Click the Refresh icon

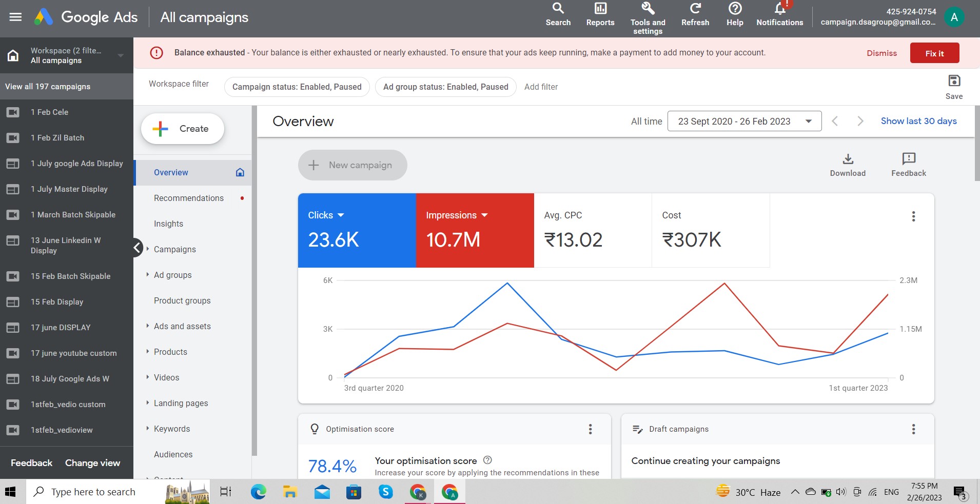point(695,14)
